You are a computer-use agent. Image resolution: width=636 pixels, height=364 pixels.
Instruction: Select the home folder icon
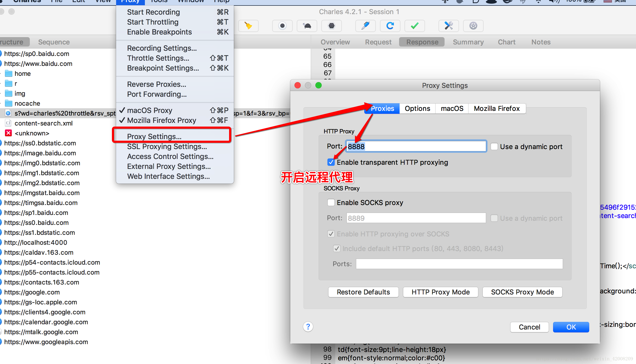click(9, 73)
